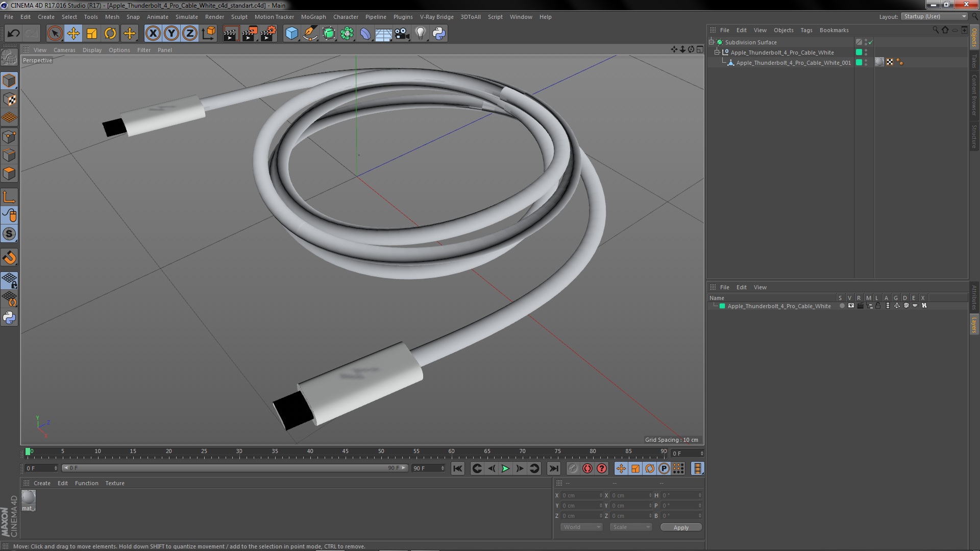
Task: Open Object Manager Tags menu
Action: tap(806, 30)
